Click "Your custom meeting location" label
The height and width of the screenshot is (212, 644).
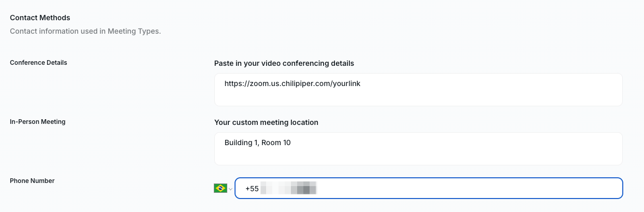(266, 122)
